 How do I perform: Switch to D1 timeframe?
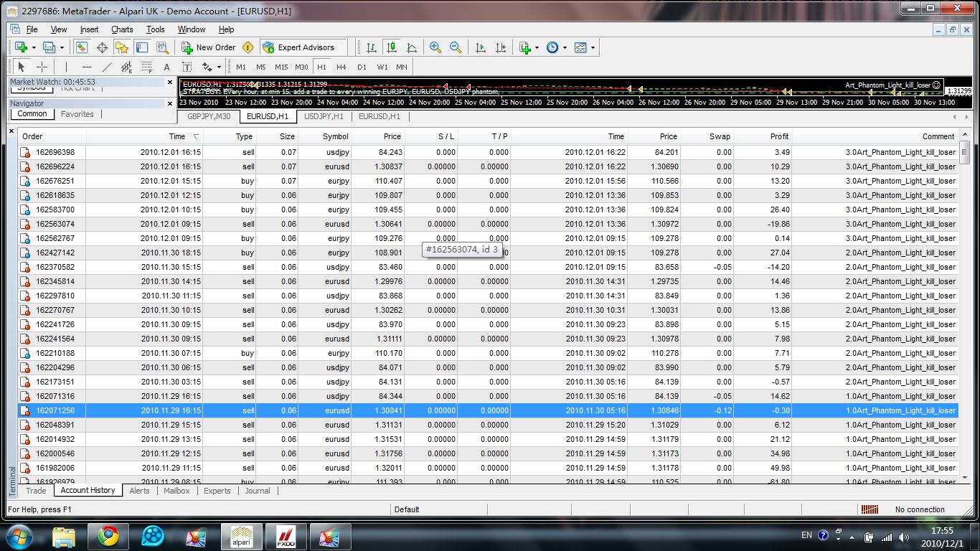point(362,67)
